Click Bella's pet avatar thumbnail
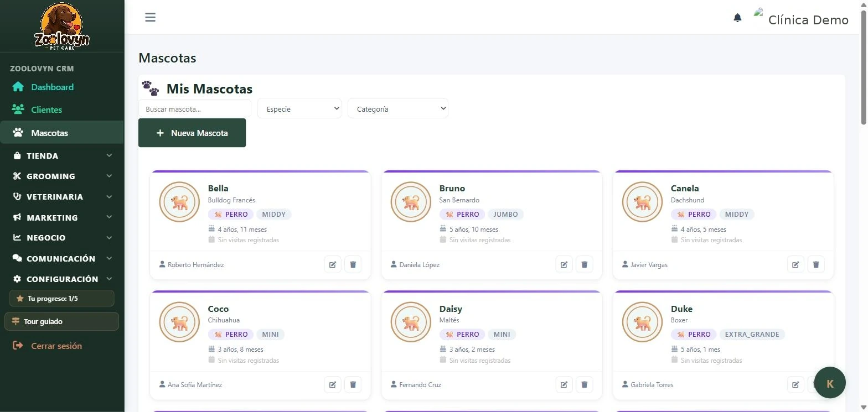Screen dimensions: 868x412 pyautogui.click(x=179, y=202)
